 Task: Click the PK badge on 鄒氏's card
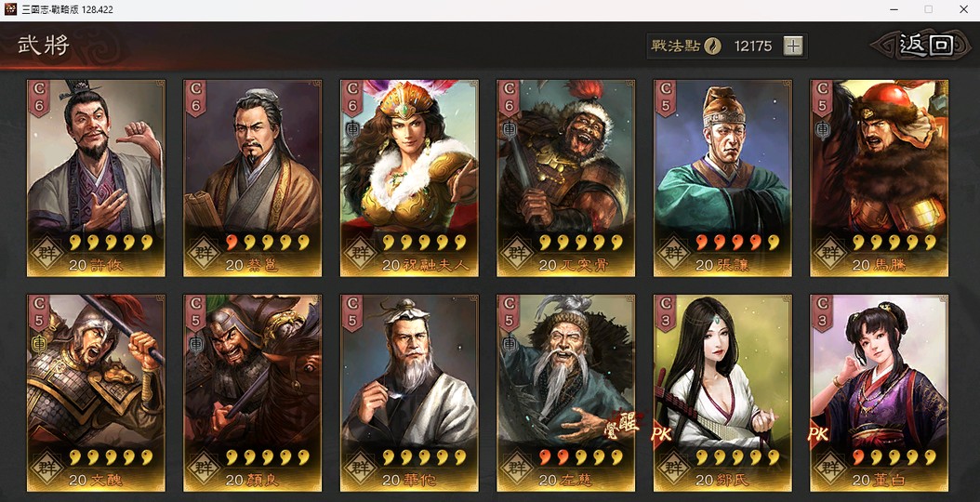pyautogui.click(x=661, y=434)
